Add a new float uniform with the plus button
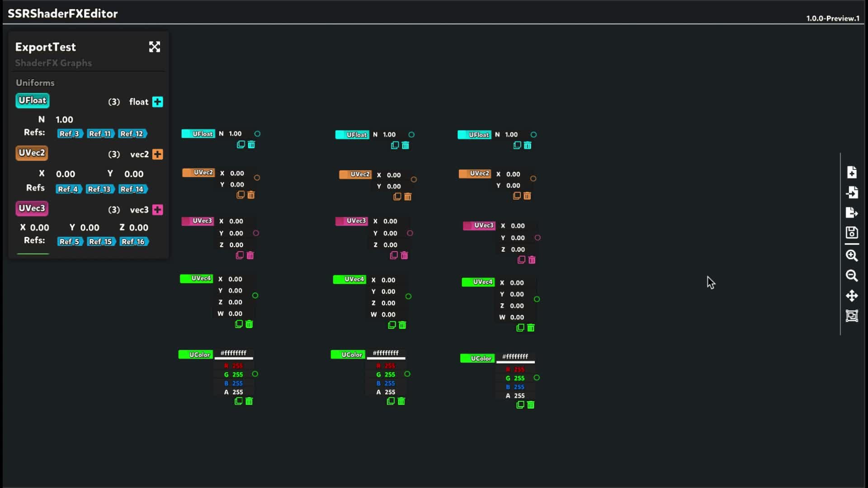868x488 pixels. tap(157, 102)
